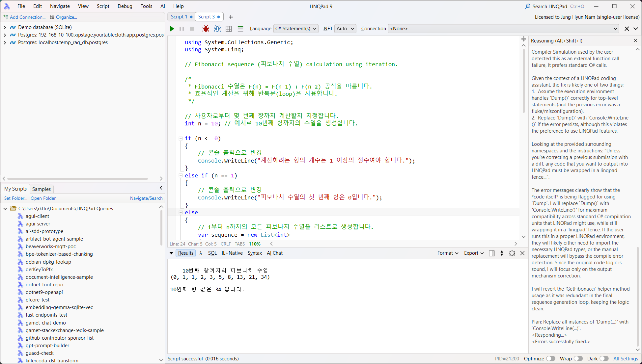The width and height of the screenshot is (642, 364).
Task: Open the Language dropdown C# Statement(s)
Action: tap(296, 29)
